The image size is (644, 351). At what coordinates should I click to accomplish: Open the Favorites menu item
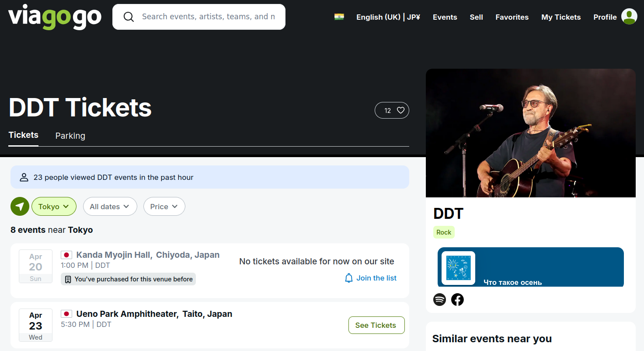512,17
